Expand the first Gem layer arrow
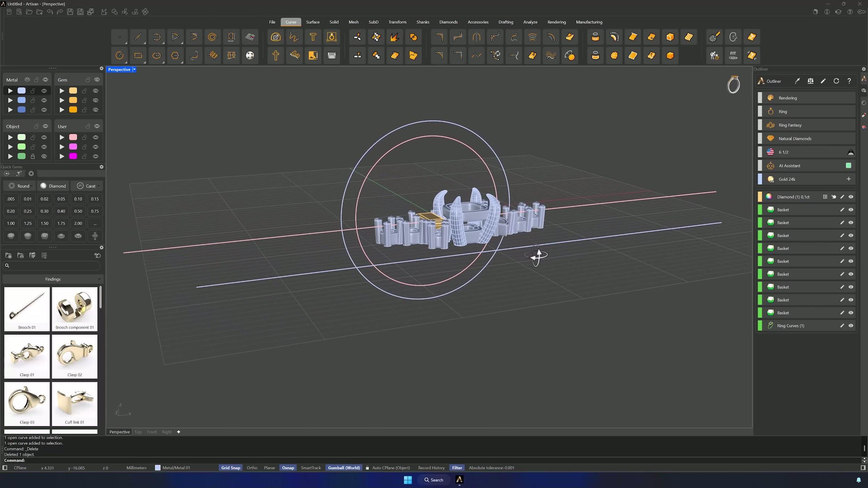 (62, 91)
